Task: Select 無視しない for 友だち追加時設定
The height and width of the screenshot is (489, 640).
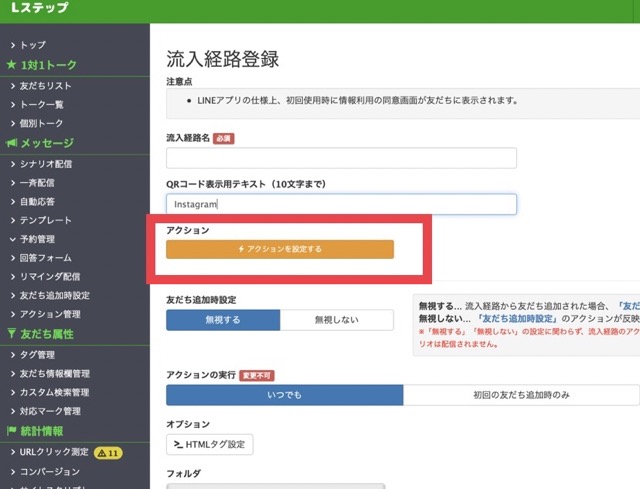Action: coord(337,320)
